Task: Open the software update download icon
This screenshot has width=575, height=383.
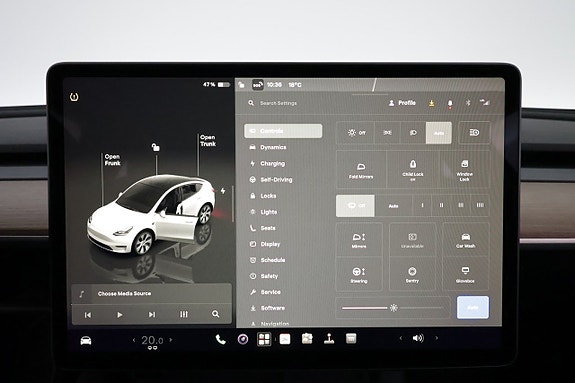Action: (x=432, y=103)
